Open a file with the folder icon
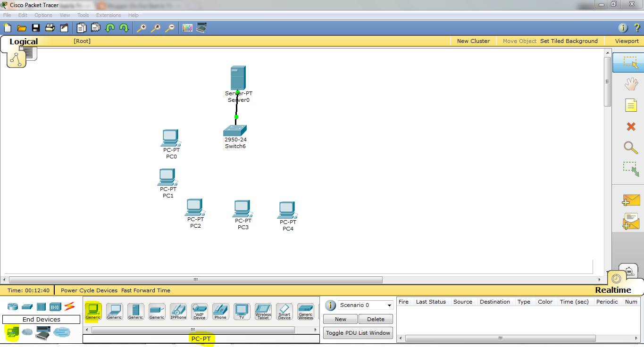Screen dimensions: 644x347 [22, 28]
